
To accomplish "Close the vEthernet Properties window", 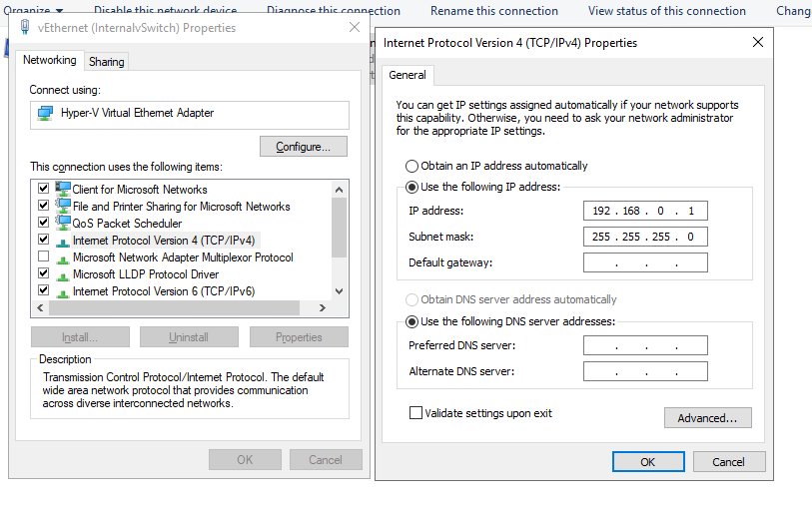I will tap(355, 27).
